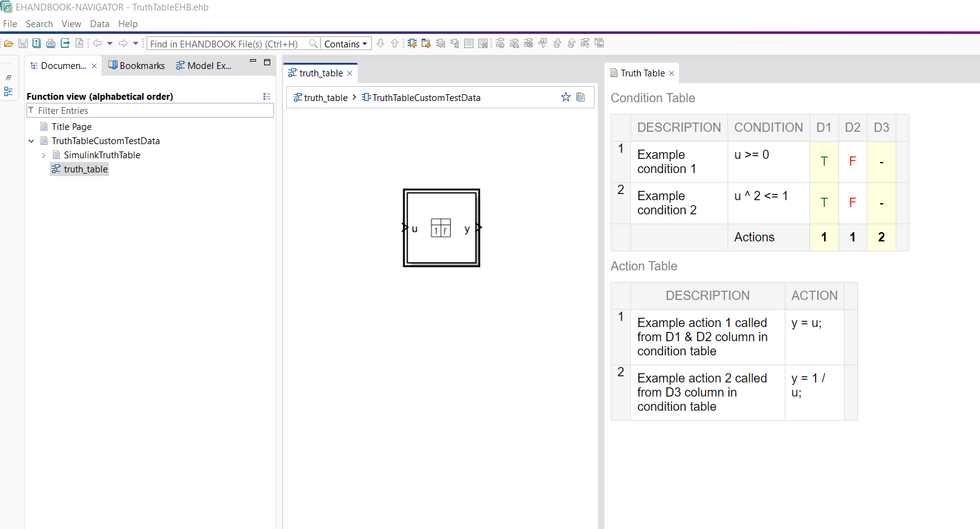
Task: Click the magnifier search icon
Action: coord(313,44)
